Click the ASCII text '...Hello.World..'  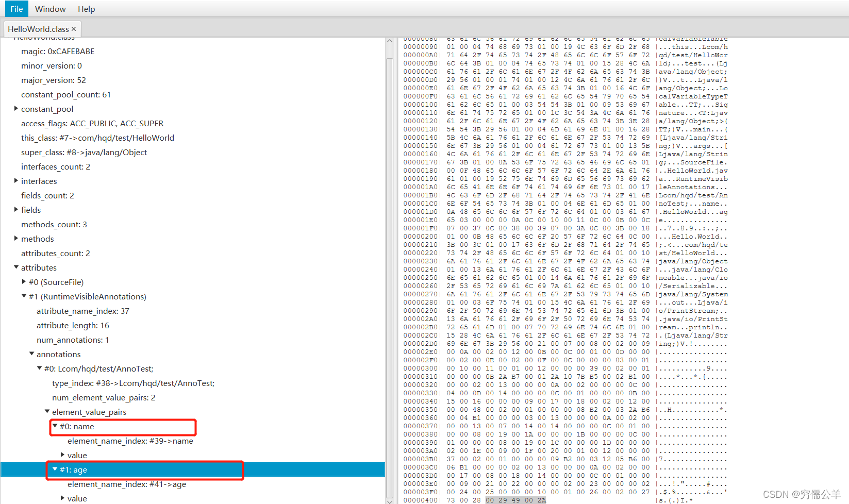coord(693,237)
